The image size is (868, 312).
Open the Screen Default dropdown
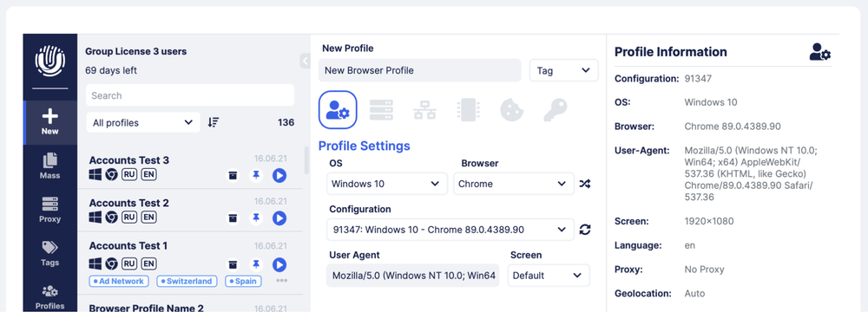coord(549,275)
